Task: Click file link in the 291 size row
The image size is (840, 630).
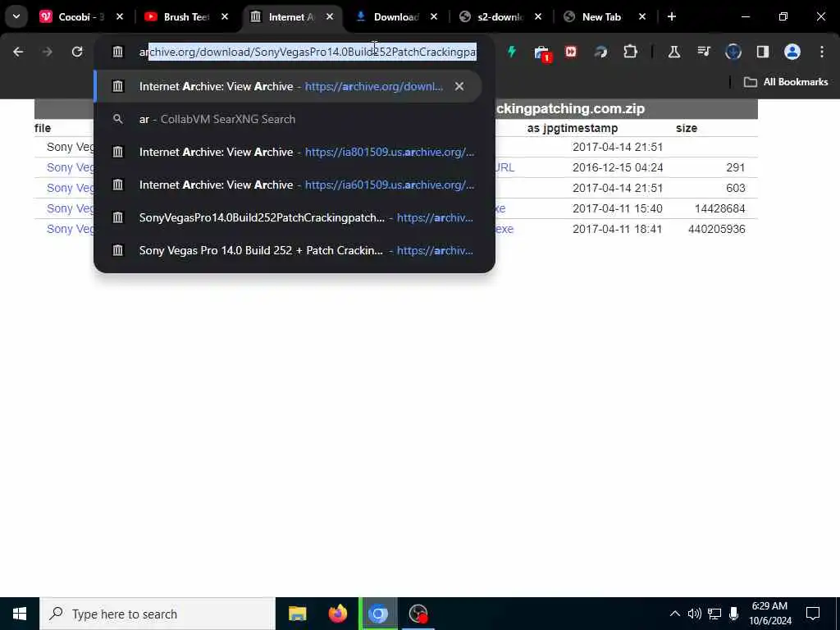Action: coord(70,167)
